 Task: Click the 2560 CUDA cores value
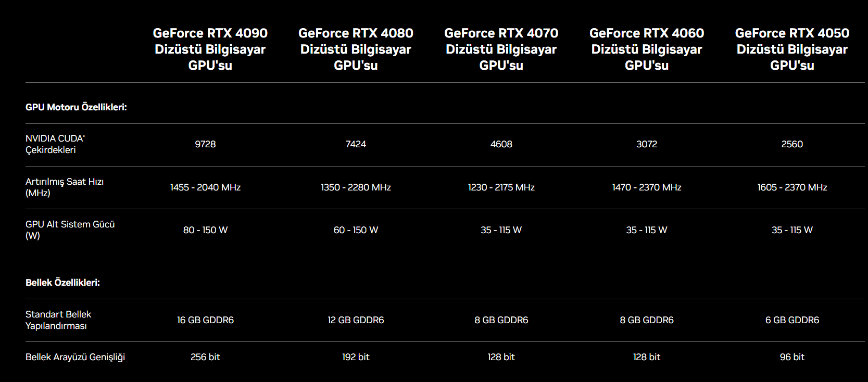click(792, 144)
